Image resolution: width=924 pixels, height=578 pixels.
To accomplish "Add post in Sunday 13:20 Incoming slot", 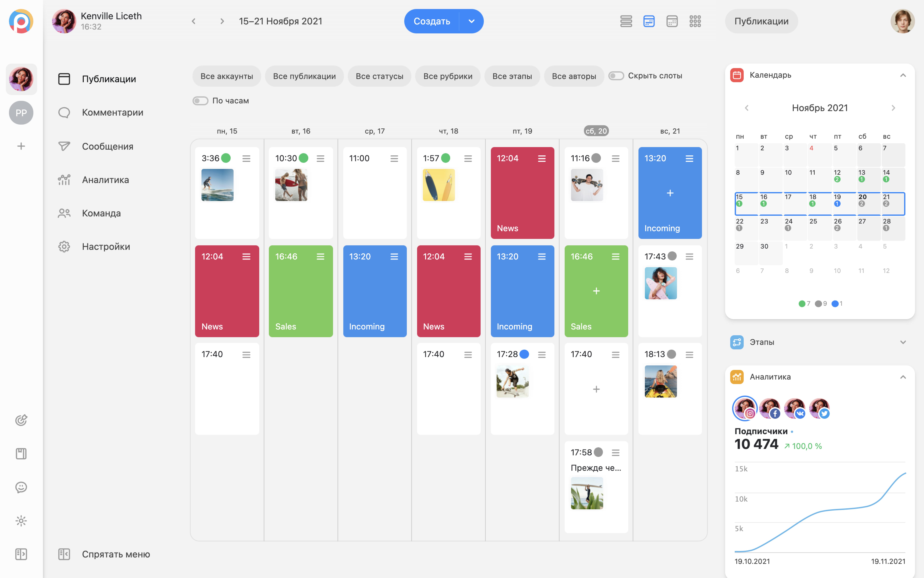I will coord(670,193).
